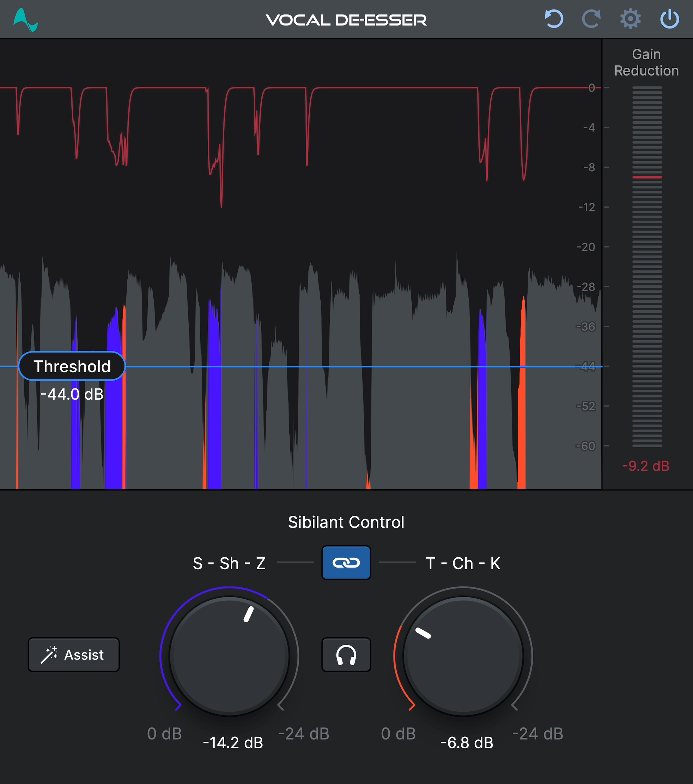Click the Gain Reduction meter bar
693x784 pixels.
pyautogui.click(x=647, y=266)
